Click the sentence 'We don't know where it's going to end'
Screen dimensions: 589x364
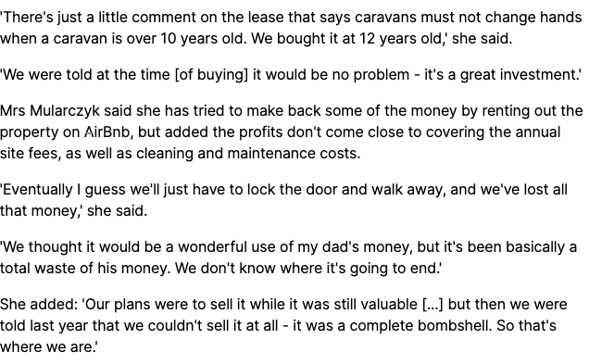tap(308, 269)
